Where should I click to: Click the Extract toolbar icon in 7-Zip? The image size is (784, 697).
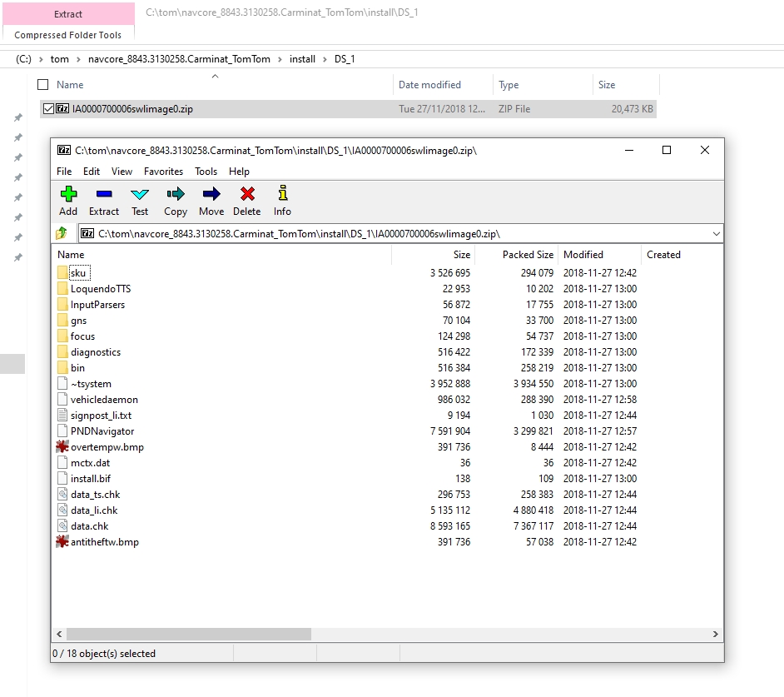pos(104,194)
